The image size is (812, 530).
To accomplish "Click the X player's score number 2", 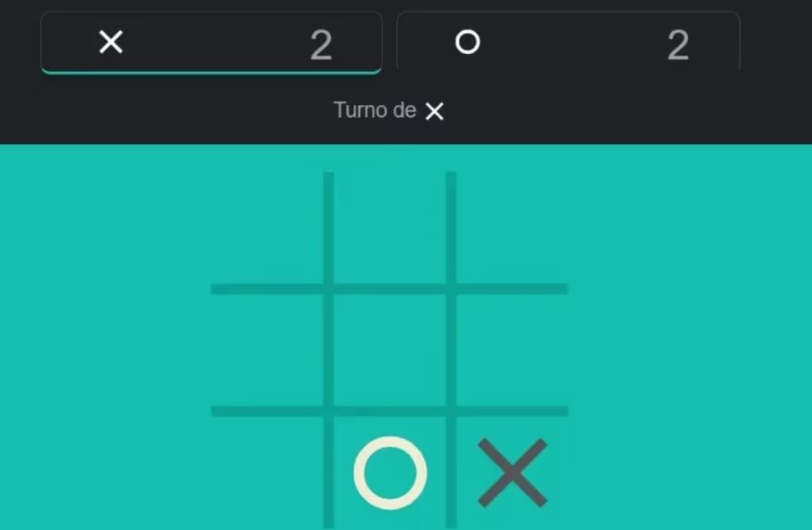I will click(x=321, y=45).
